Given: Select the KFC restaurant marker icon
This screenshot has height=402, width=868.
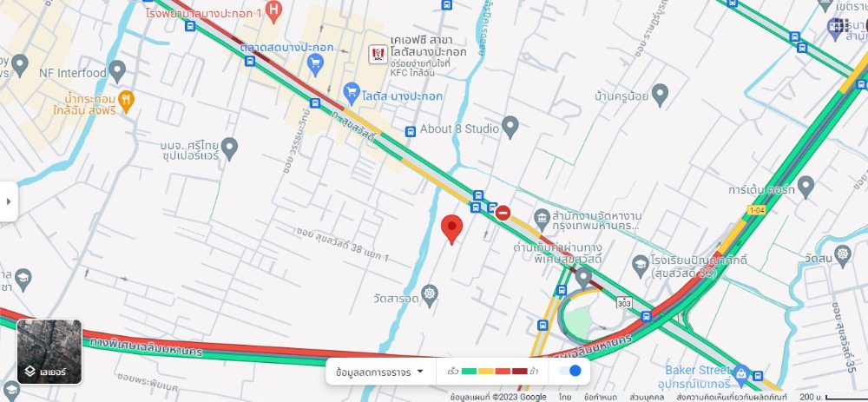Looking at the screenshot, I should [x=378, y=54].
